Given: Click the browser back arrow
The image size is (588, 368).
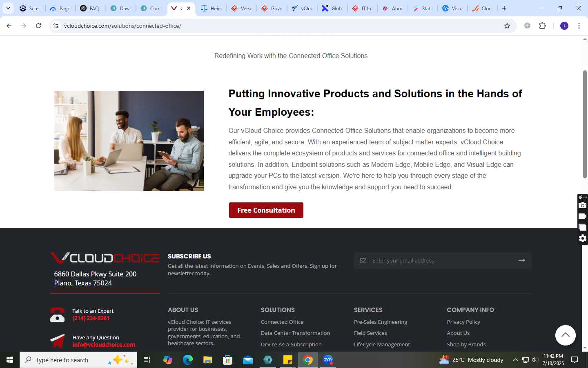Looking at the screenshot, I should click(9, 26).
